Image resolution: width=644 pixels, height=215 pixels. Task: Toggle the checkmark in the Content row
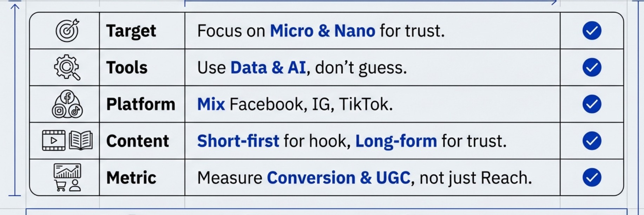[592, 141]
